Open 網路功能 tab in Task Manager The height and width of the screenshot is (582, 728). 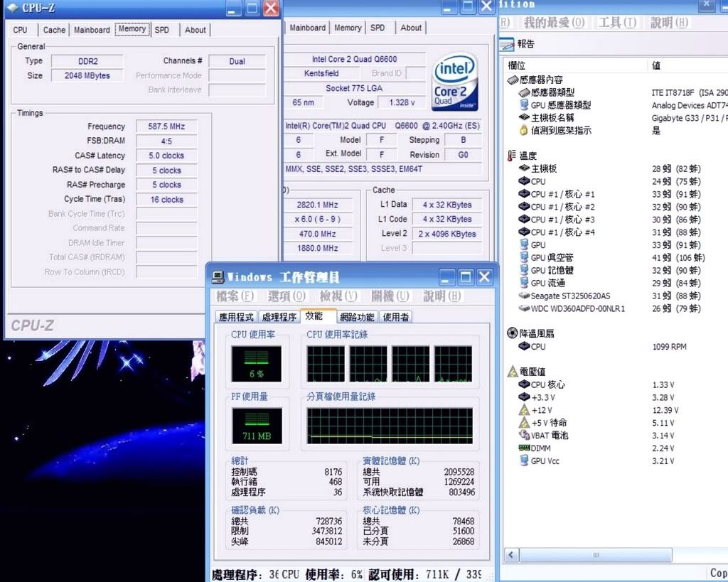357,317
